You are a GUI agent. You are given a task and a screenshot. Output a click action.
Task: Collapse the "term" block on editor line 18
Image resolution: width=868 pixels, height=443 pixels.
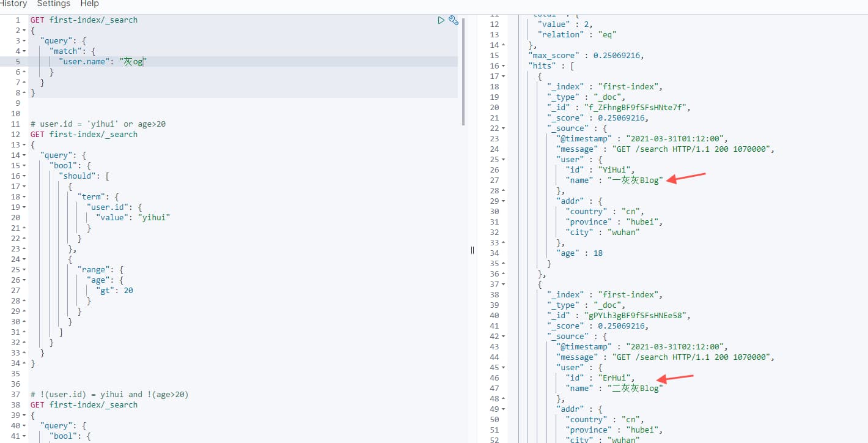coord(24,197)
